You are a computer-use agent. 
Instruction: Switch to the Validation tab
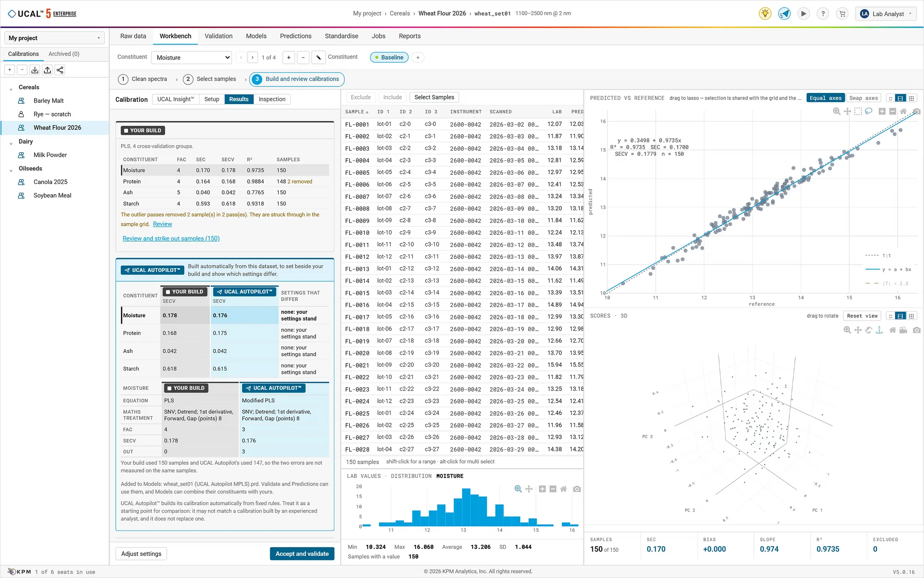[219, 36]
